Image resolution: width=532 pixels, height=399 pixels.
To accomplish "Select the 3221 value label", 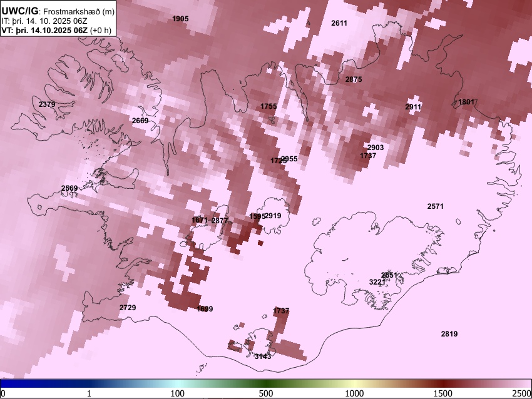I will 377,282.
